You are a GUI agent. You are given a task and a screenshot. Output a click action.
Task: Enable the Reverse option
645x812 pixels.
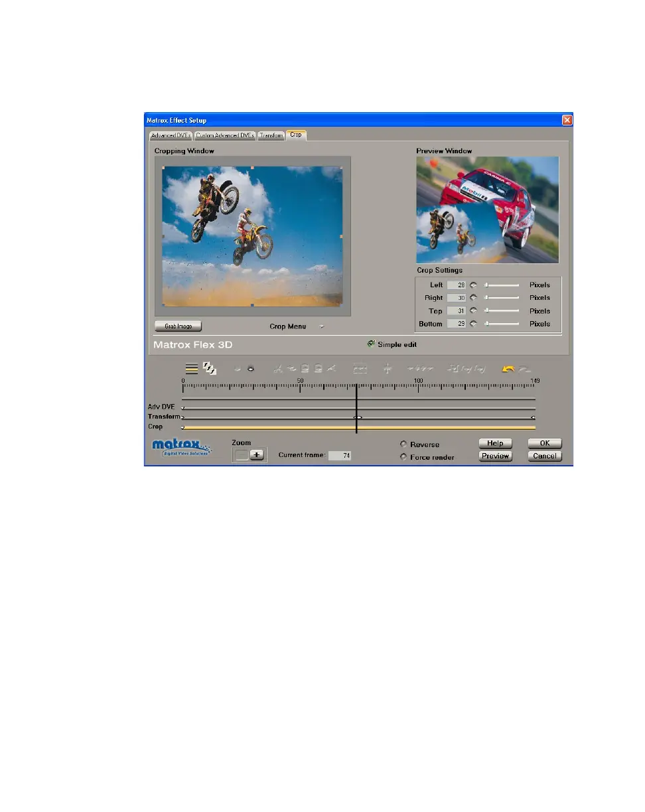(403, 444)
